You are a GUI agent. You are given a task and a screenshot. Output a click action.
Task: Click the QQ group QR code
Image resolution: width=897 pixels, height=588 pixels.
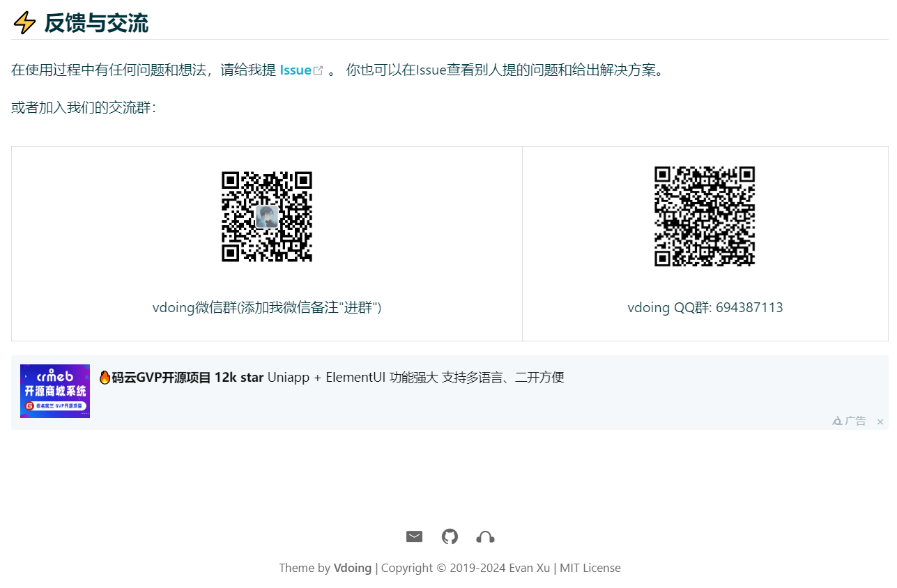pos(705,216)
